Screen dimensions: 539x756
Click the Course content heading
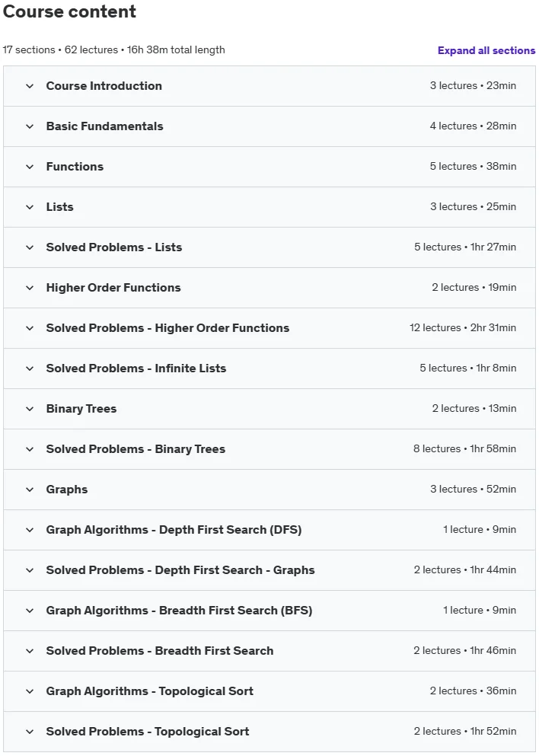point(69,11)
